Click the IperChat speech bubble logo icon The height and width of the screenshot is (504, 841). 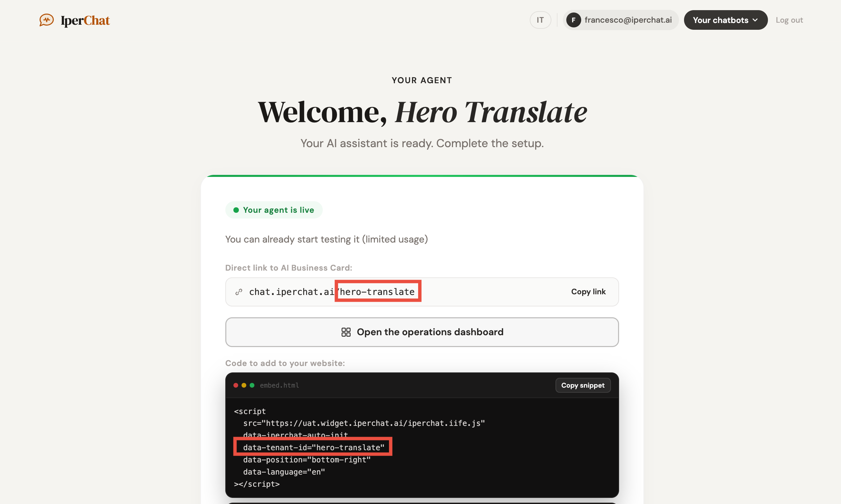coord(46,20)
